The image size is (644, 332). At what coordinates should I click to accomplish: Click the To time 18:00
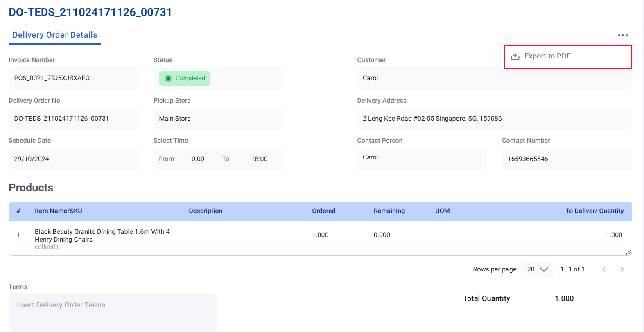point(259,159)
